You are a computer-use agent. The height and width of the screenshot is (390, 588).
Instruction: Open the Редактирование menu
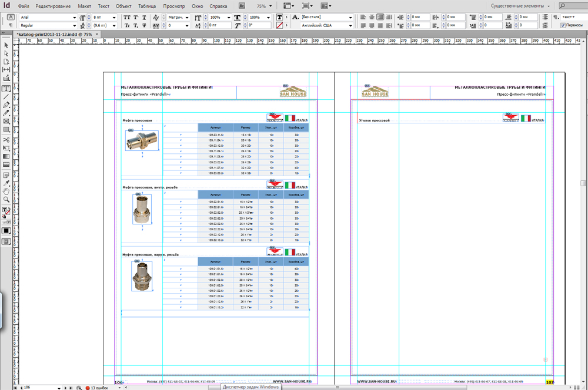[53, 6]
